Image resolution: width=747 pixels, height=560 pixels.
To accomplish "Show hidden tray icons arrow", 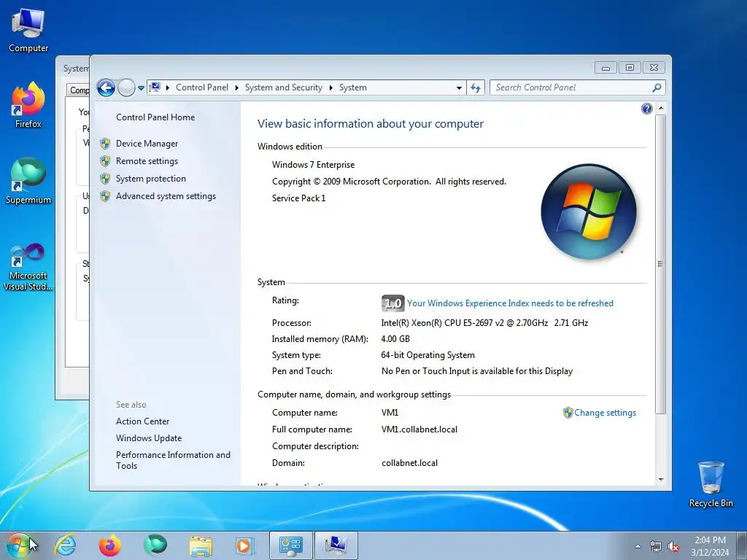I will 638,546.
